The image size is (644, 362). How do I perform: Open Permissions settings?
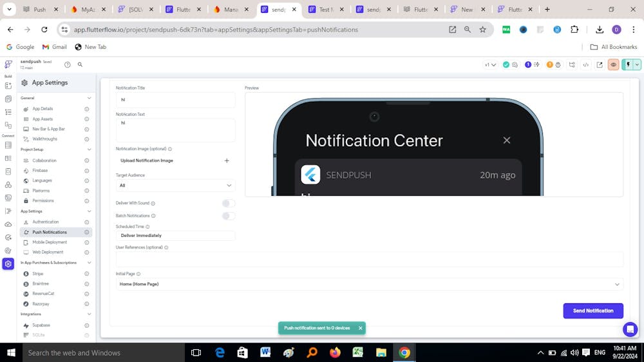tap(43, 201)
